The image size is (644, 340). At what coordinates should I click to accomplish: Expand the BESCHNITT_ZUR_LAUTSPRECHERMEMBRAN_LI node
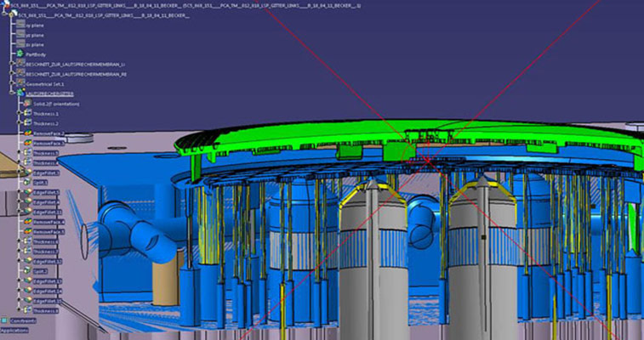tap(12, 64)
